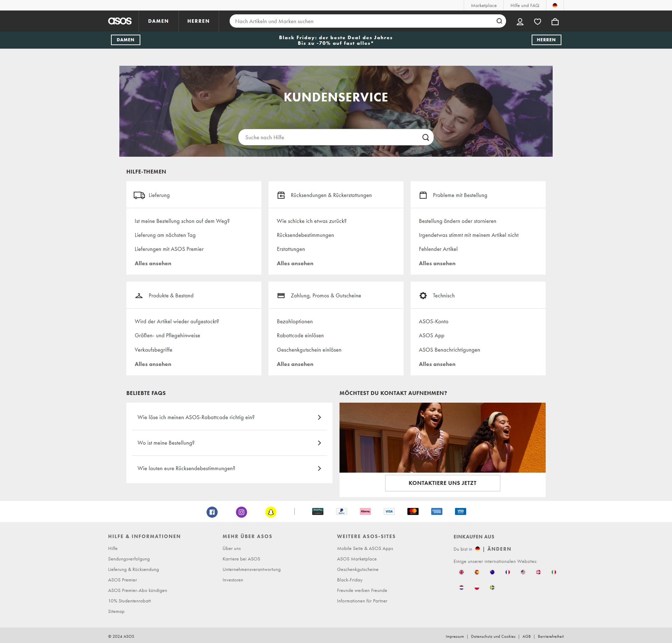
Task: Open Barrierefreiheit footer link
Action: pos(551,636)
